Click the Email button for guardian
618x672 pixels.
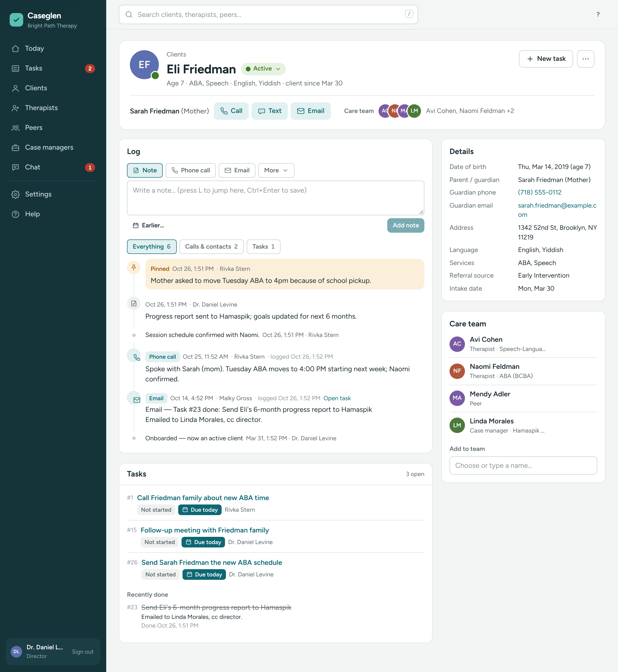click(310, 111)
